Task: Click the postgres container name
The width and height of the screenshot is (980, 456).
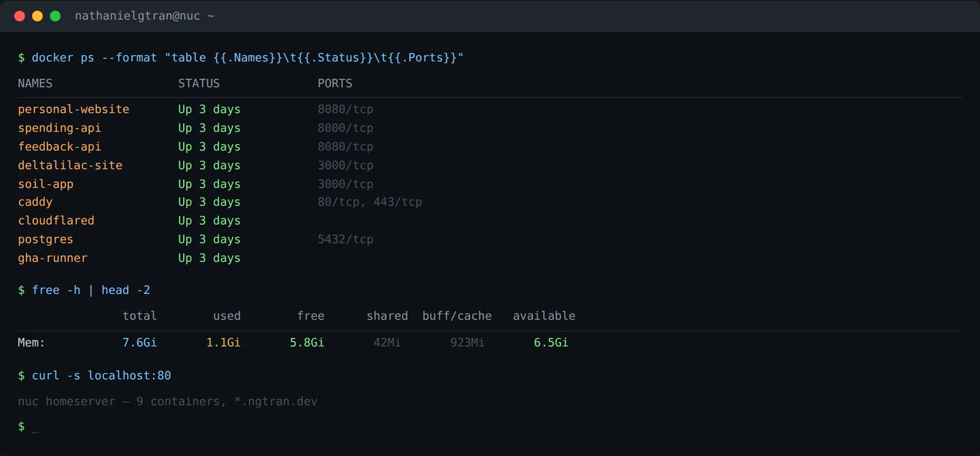Action: (x=46, y=240)
